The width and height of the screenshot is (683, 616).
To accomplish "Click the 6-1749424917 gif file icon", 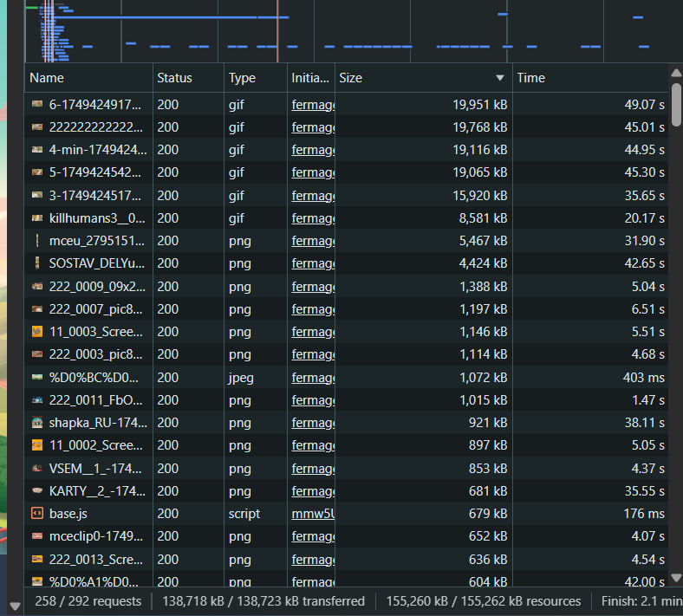I will click(x=37, y=104).
